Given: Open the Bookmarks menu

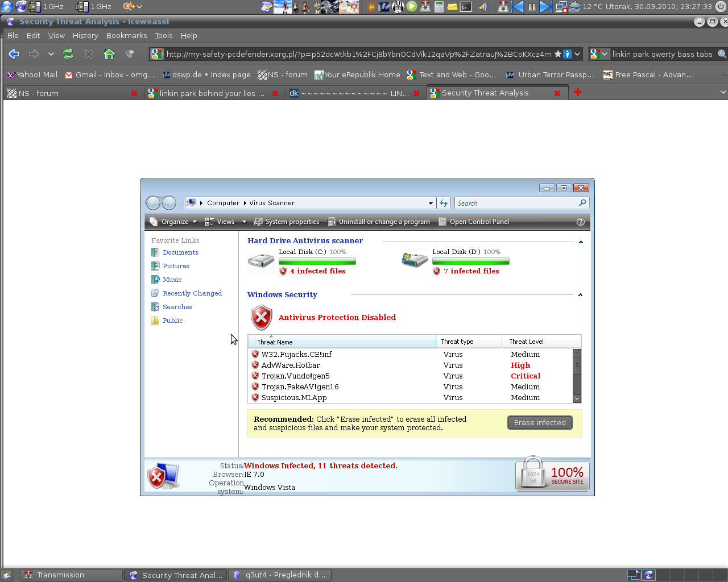Looking at the screenshot, I should (126, 35).
